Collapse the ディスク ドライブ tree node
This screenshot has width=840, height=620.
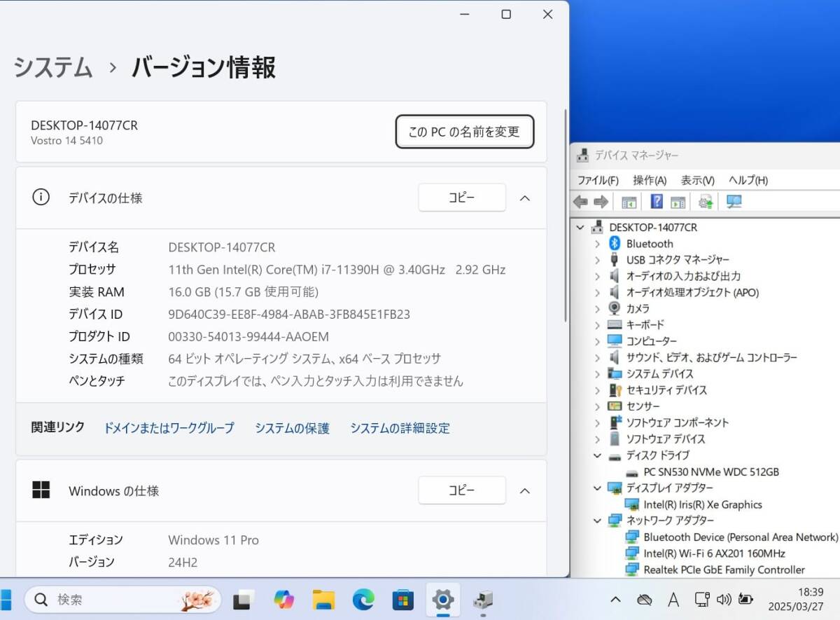[x=597, y=455]
